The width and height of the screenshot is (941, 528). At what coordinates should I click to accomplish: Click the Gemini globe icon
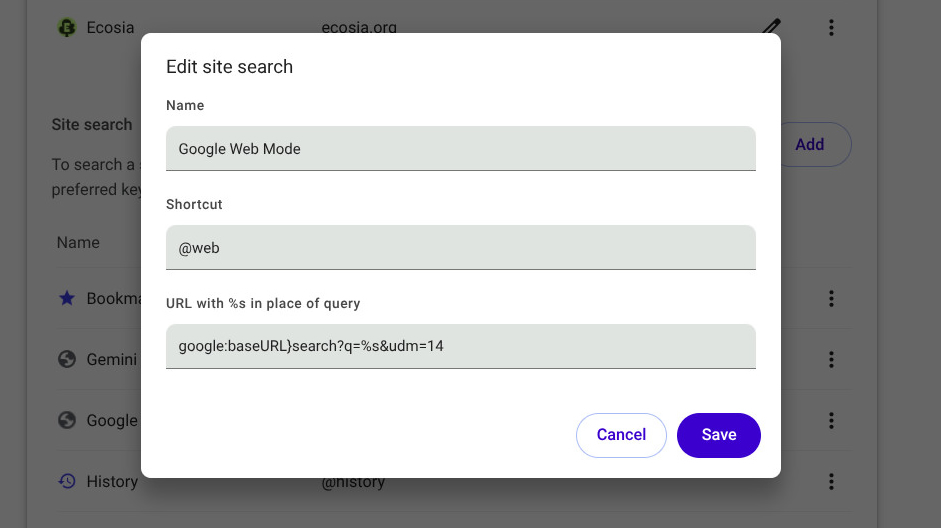(67, 359)
